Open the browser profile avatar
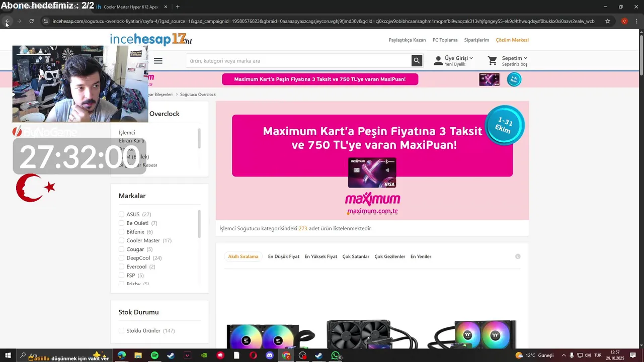Image resolution: width=644 pixels, height=362 pixels. click(624, 21)
